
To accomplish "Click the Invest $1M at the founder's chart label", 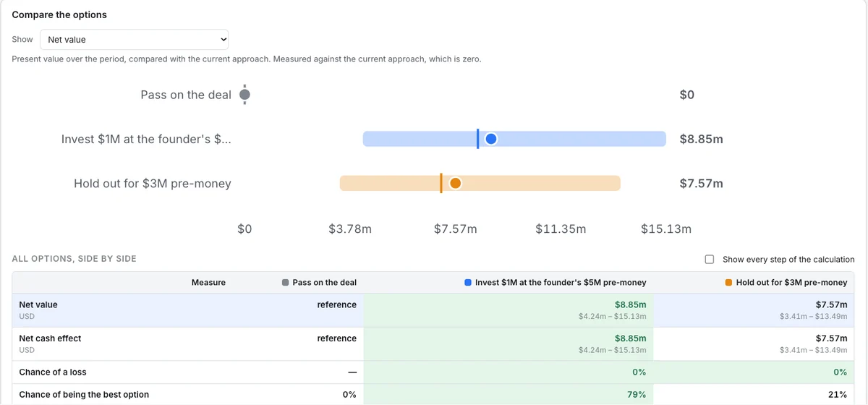I will 146,139.
